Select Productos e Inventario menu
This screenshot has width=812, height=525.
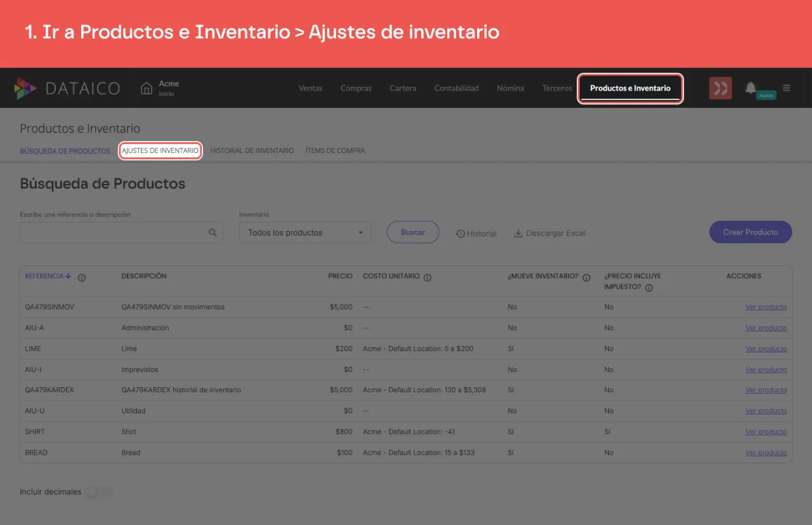click(x=630, y=88)
